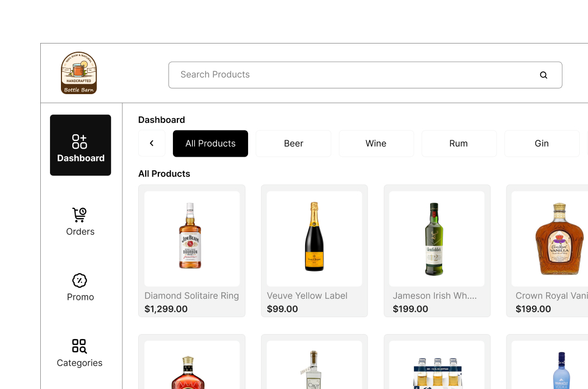Click the Bottle Barn logo
Image resolution: width=588 pixels, height=389 pixels.
[79, 73]
